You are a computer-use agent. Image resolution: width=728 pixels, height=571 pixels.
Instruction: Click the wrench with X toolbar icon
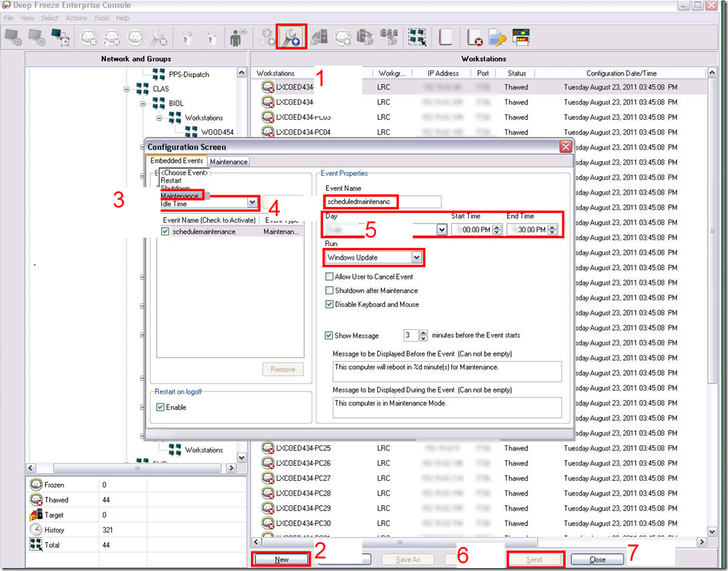[159, 38]
